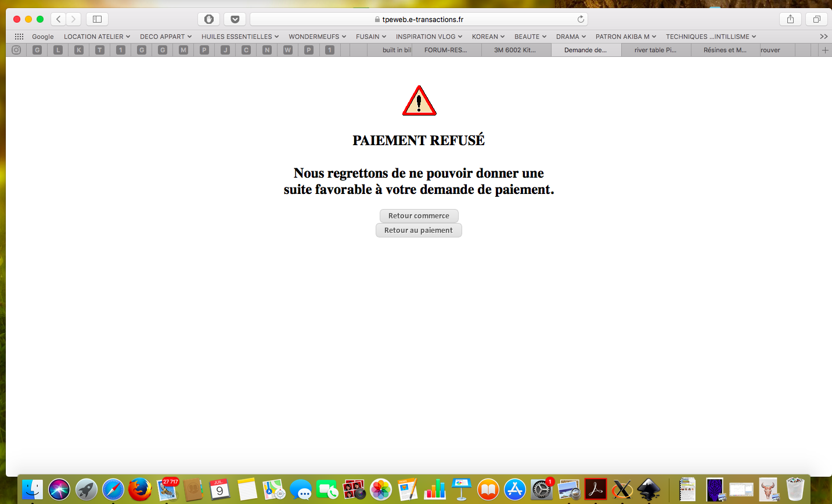Open the KOREAN bookmarks dropdown
This screenshot has height=504, width=832.
pos(488,36)
